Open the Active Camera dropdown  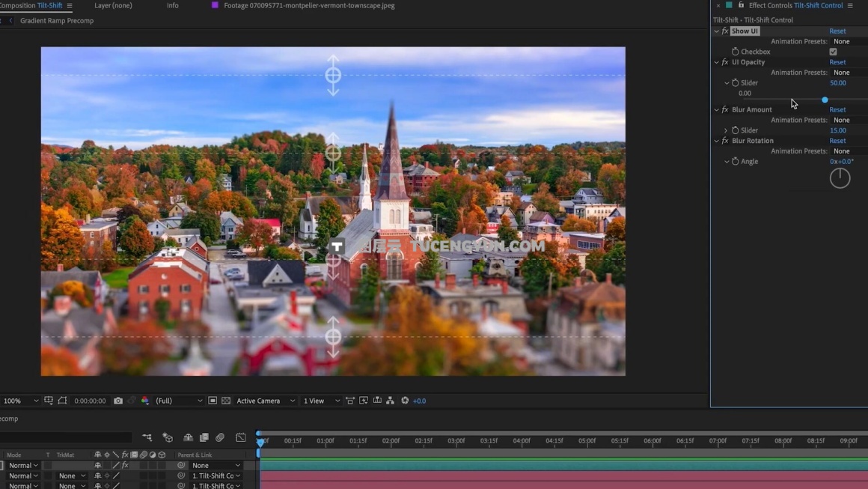point(266,401)
